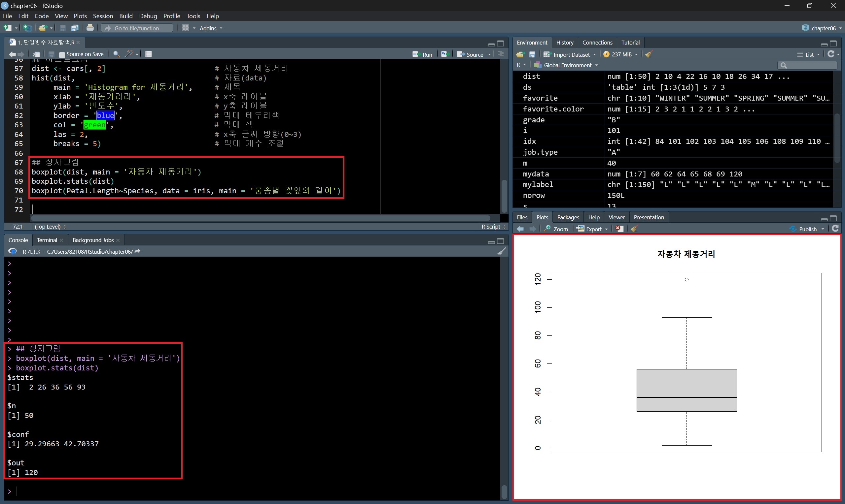Viewport: 845px width, 504px height.
Task: Expand the Export plot dropdown
Action: pyautogui.click(x=593, y=229)
